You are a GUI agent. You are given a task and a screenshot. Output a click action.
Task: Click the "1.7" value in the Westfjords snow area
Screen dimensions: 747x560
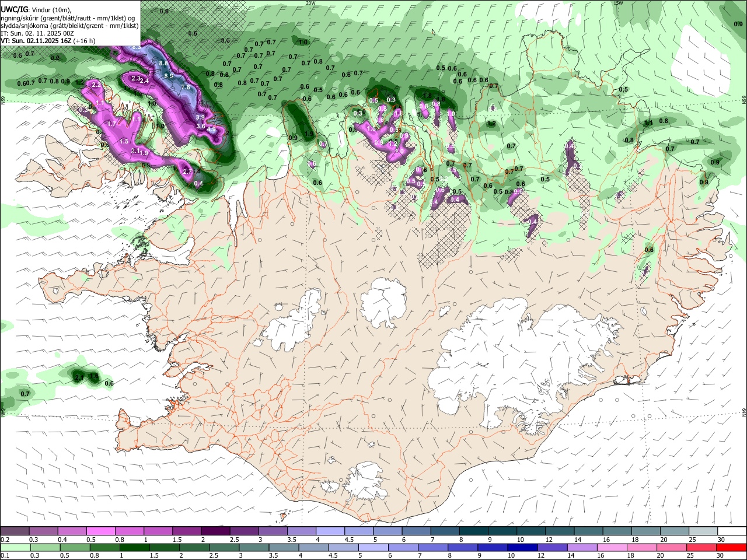[x=111, y=124]
